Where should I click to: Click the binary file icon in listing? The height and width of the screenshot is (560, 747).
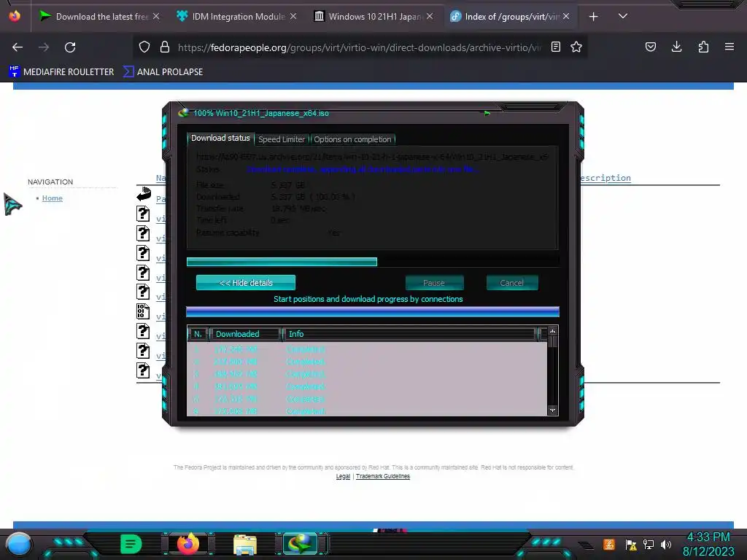point(143,311)
